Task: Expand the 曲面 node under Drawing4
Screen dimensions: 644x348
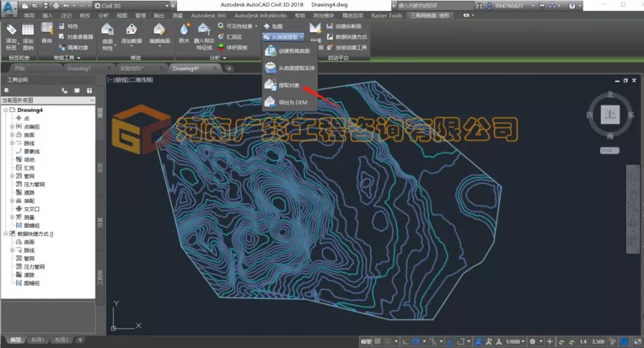Action: click(12, 135)
